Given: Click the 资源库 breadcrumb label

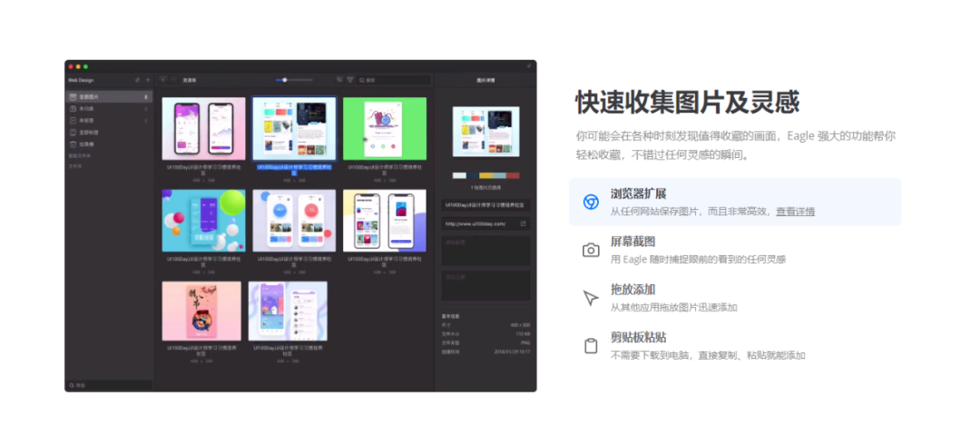Looking at the screenshot, I should pyautogui.click(x=189, y=80).
